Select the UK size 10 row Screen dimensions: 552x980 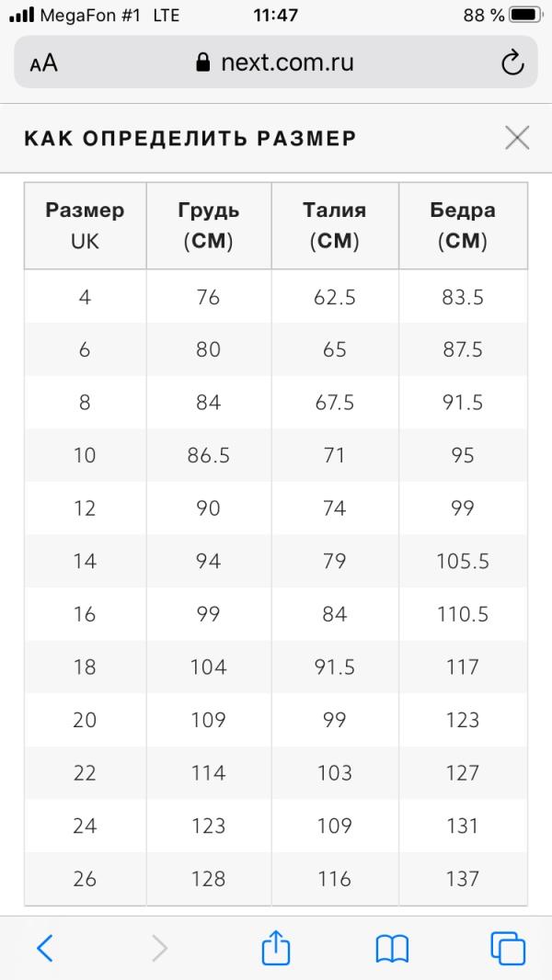85,455
